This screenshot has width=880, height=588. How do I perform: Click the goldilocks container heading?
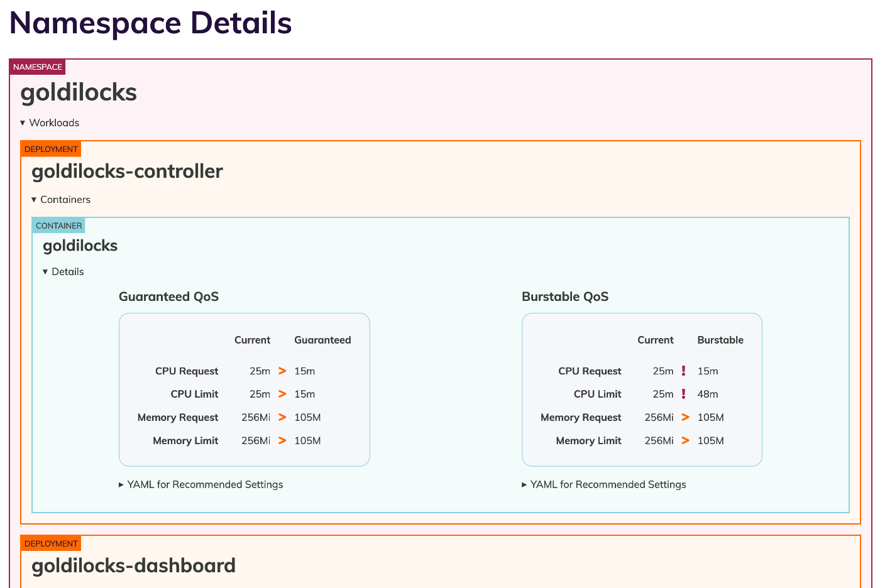tap(80, 245)
